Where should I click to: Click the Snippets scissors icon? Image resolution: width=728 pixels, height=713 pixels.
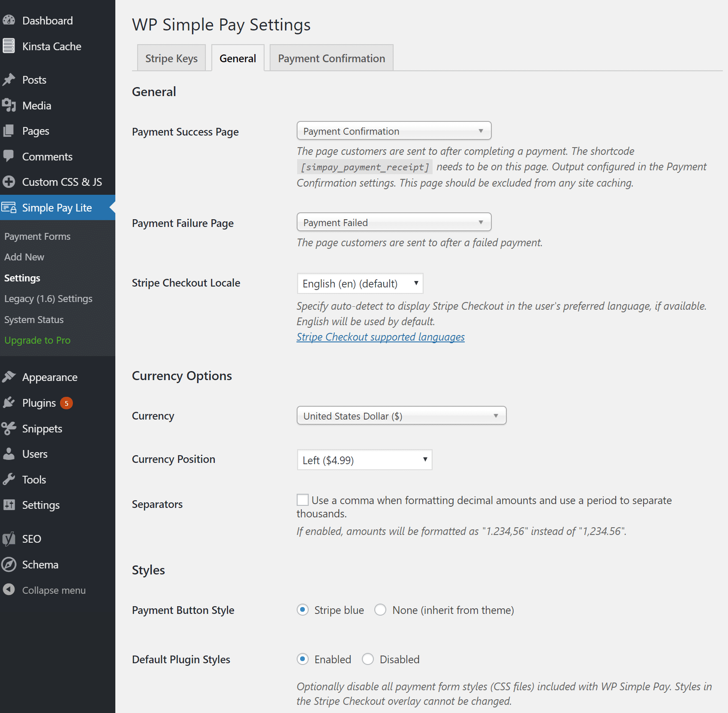pos(9,428)
